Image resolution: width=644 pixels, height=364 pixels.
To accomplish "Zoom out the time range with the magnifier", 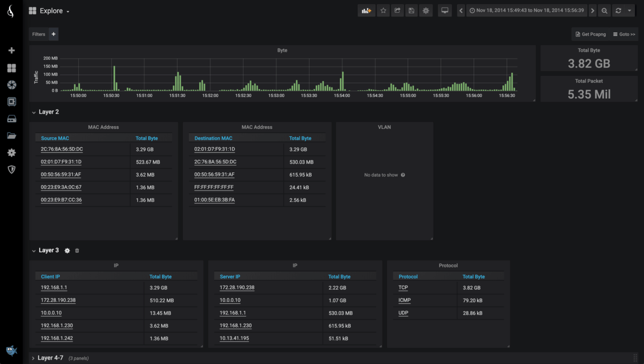I will pyautogui.click(x=604, y=10).
